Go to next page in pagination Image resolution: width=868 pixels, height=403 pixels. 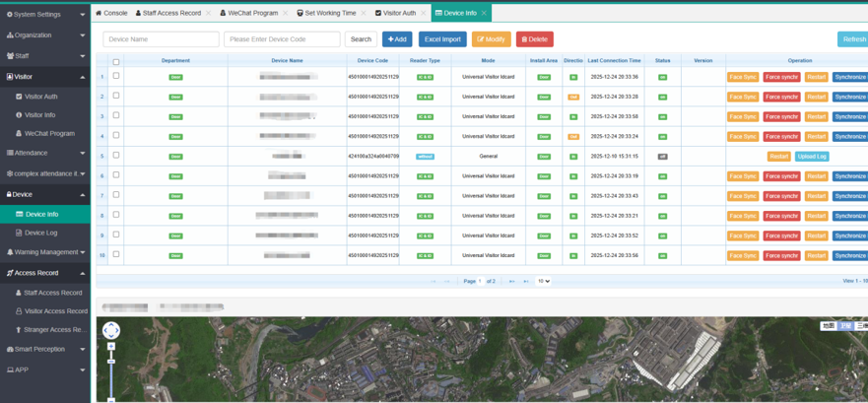click(x=511, y=281)
